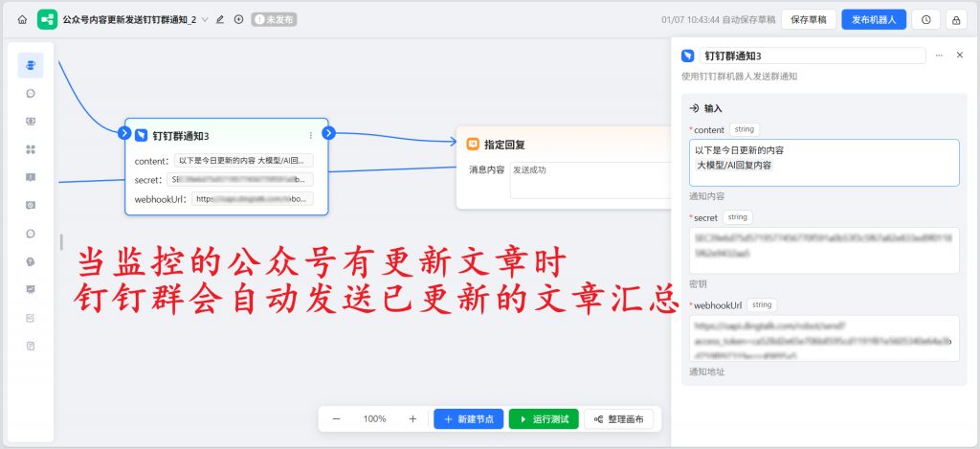Click string tag next to content
Screen dimensions: 980x449
tap(745, 129)
